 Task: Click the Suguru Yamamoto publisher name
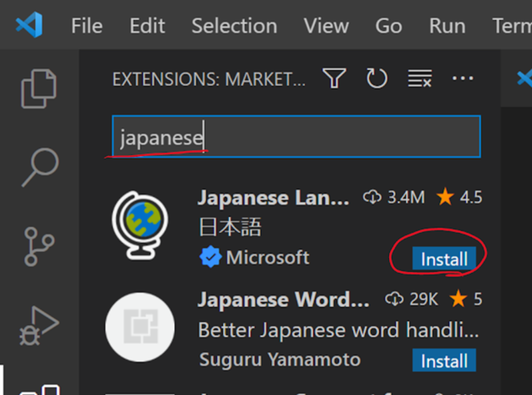point(280,360)
